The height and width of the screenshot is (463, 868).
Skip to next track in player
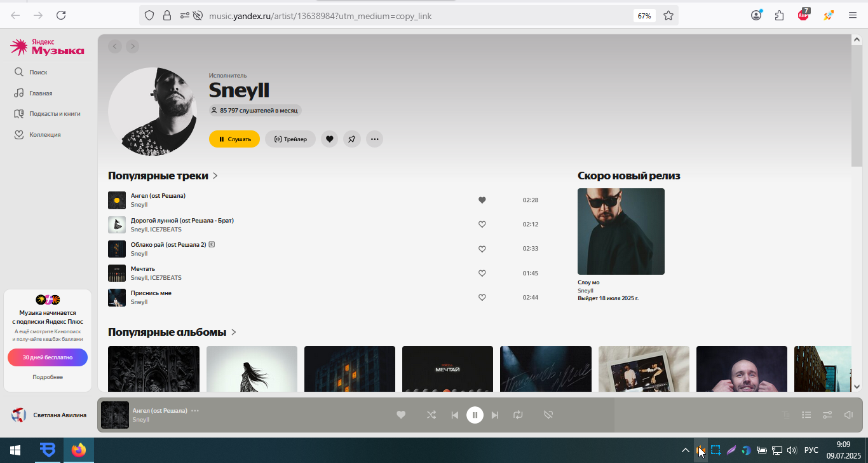tap(495, 415)
